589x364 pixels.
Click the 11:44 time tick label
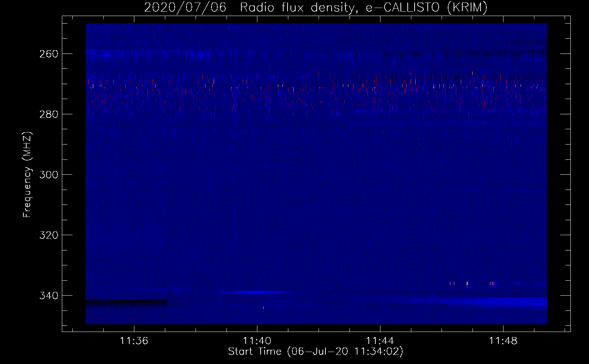pos(380,341)
